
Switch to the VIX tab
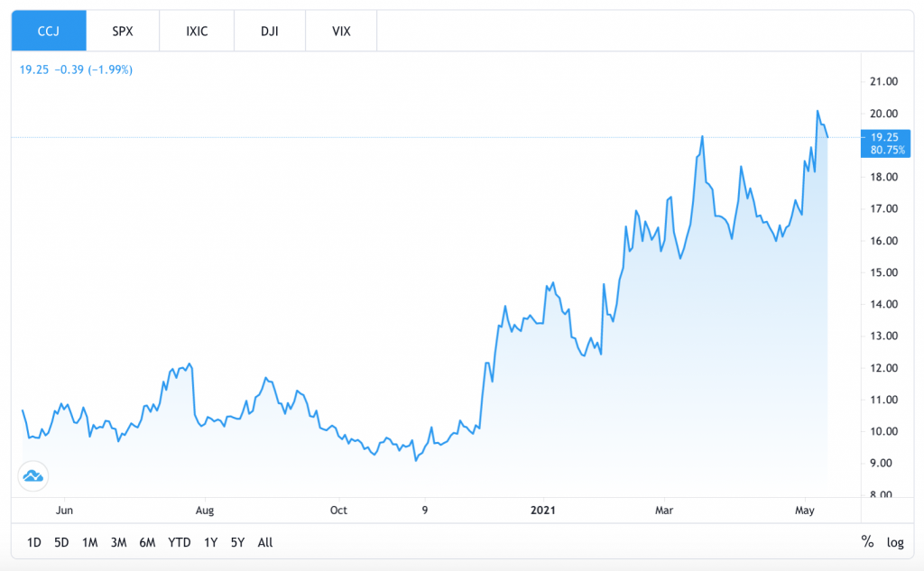pyautogui.click(x=341, y=31)
